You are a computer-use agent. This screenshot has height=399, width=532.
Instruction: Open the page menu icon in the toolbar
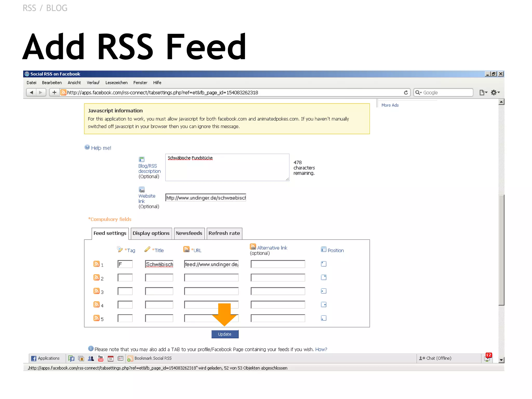click(483, 92)
